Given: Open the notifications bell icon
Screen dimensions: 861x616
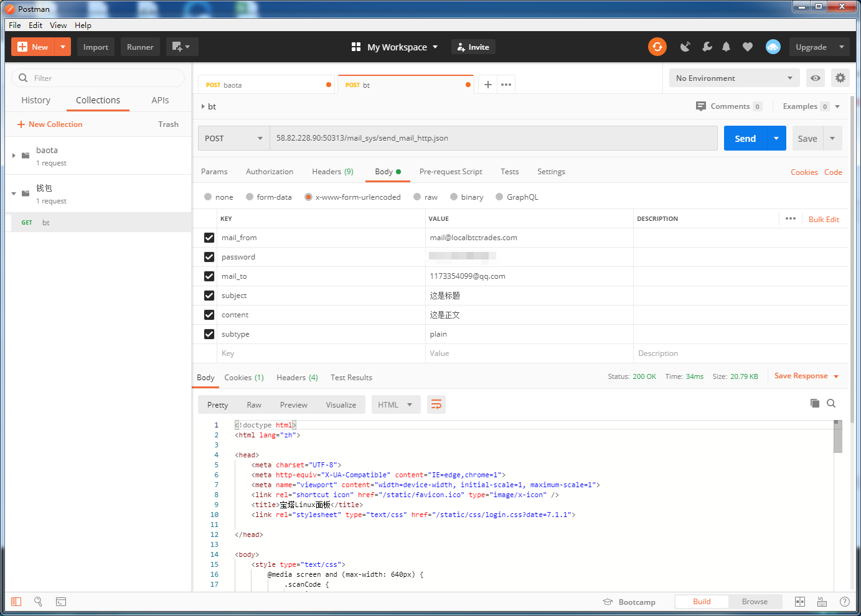Looking at the screenshot, I should coord(726,47).
